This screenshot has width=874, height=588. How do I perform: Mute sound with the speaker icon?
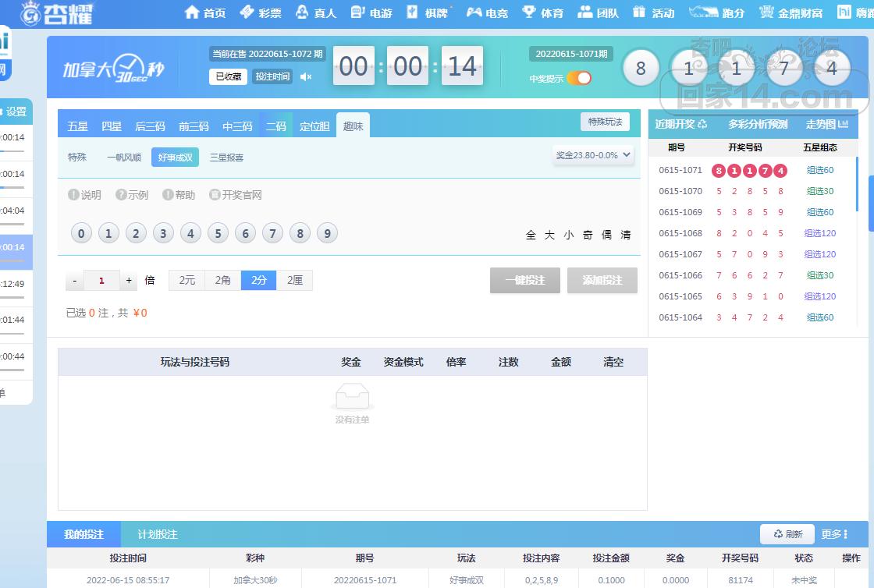click(306, 76)
